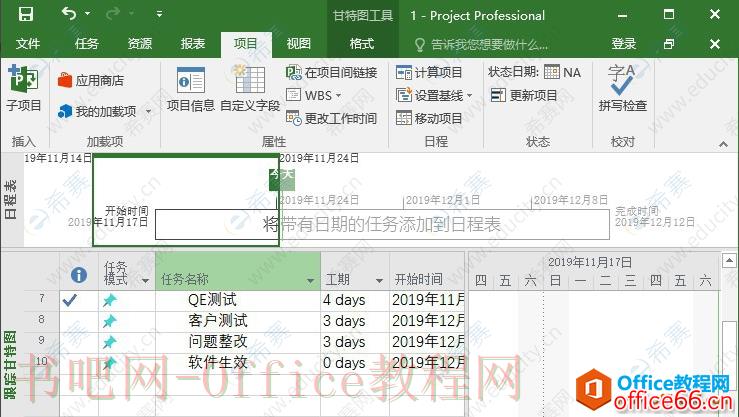Open 项目信息 dialog
739x417 pixels.
pyautogui.click(x=190, y=89)
